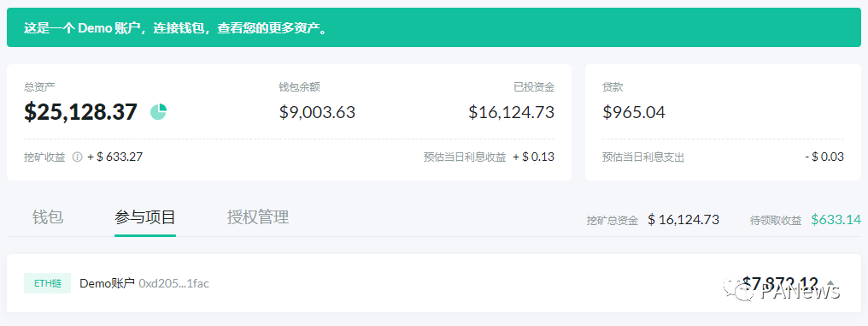
Task: Click the ETH链 chain badge
Action: click(x=47, y=283)
